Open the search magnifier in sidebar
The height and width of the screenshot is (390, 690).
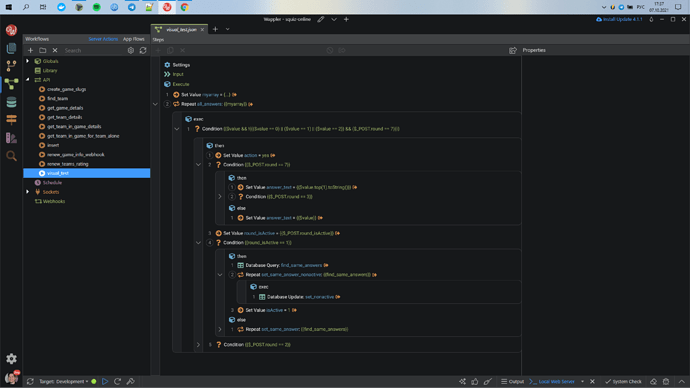click(11, 156)
